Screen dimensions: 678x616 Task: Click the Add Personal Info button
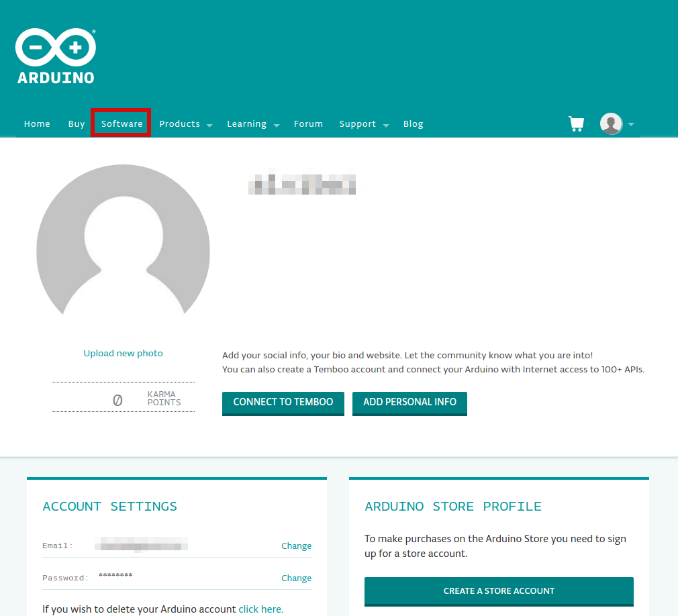(410, 403)
